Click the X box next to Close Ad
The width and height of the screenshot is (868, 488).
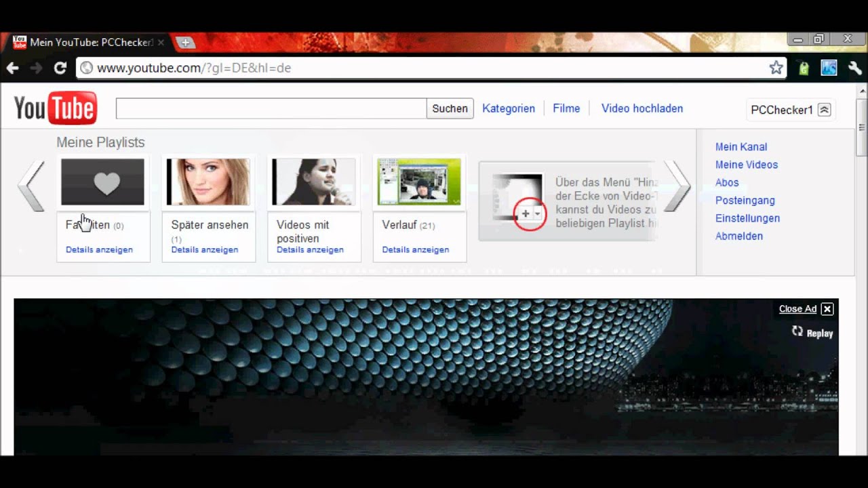click(827, 309)
